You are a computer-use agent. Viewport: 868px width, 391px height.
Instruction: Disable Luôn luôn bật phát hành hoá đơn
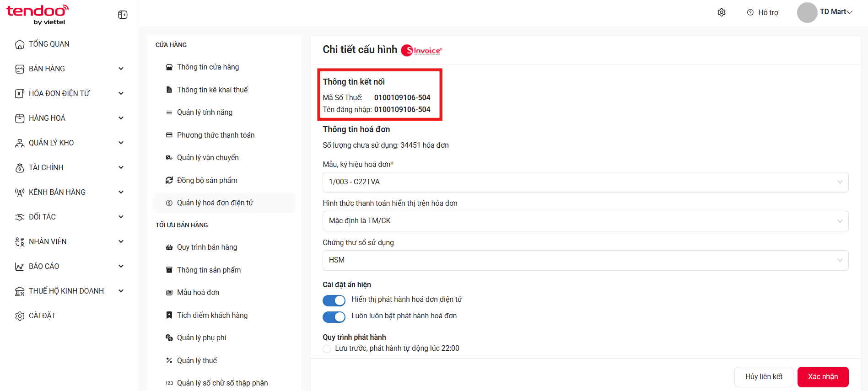tap(334, 317)
